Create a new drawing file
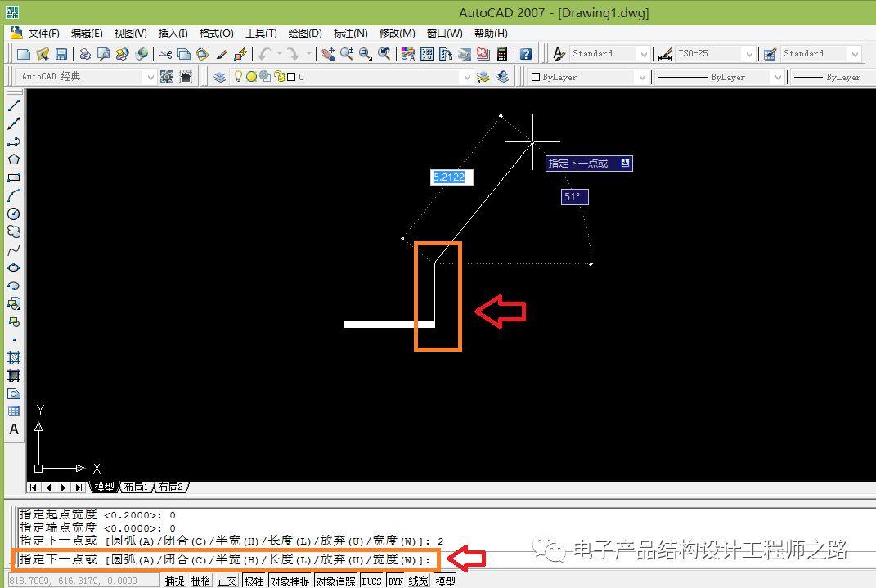The width and height of the screenshot is (876, 588). [x=24, y=54]
